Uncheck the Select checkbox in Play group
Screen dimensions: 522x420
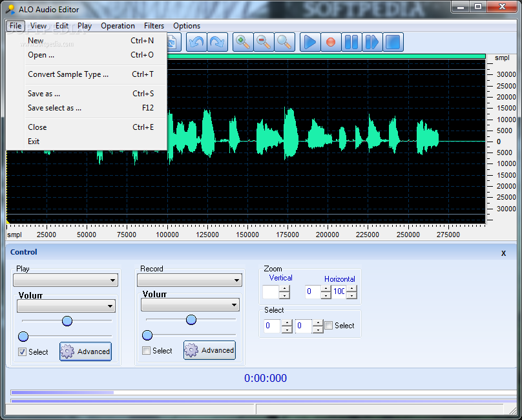pos(23,352)
